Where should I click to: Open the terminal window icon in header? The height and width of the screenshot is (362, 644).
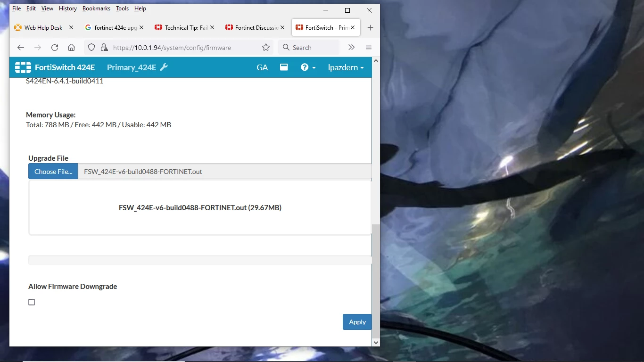coord(284,67)
